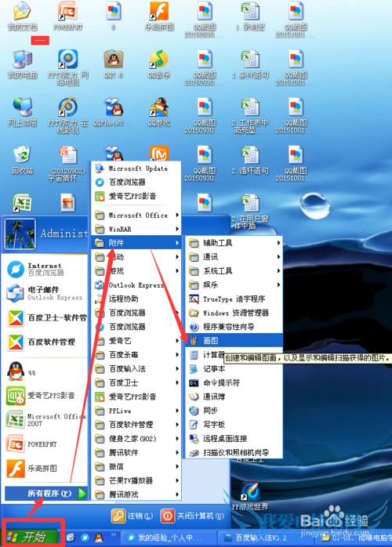The height and width of the screenshot is (547, 392).
Task: Expand the 娱乐 submenu
Action: pyautogui.click(x=234, y=284)
